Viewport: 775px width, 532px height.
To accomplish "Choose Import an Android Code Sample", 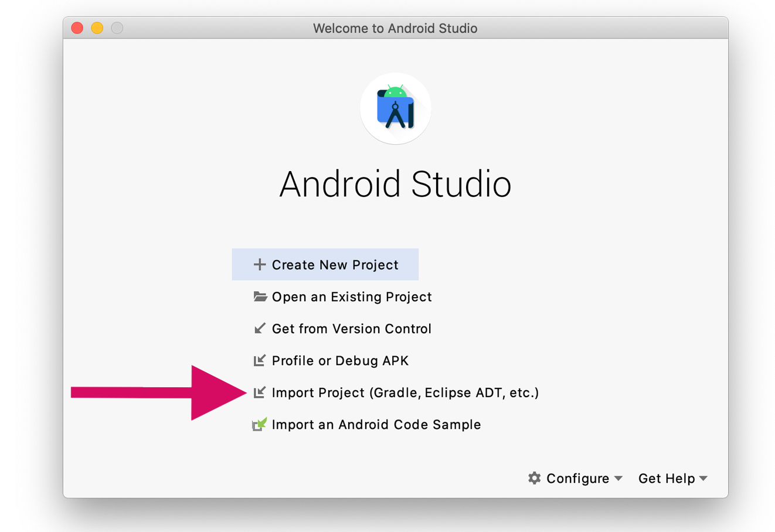I will (367, 424).
